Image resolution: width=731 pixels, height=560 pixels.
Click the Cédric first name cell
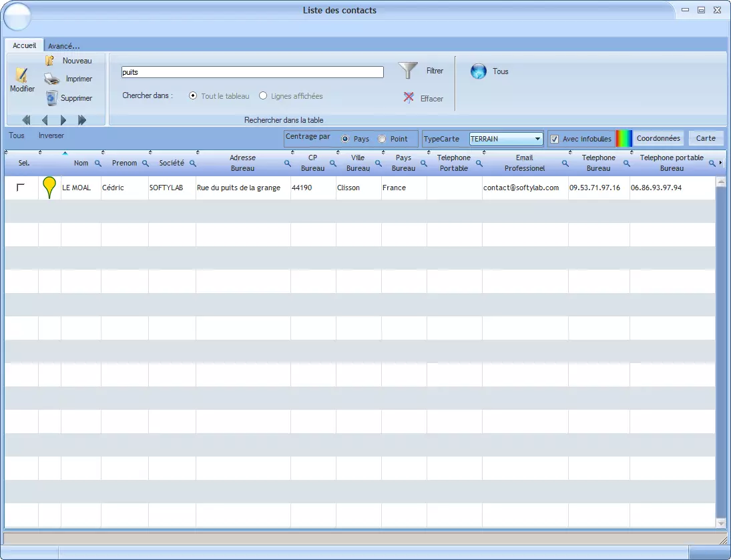pyautogui.click(x=124, y=188)
